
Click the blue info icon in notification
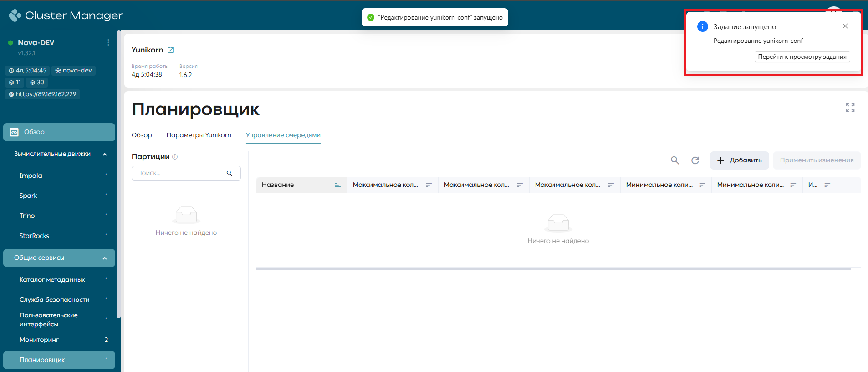703,26
